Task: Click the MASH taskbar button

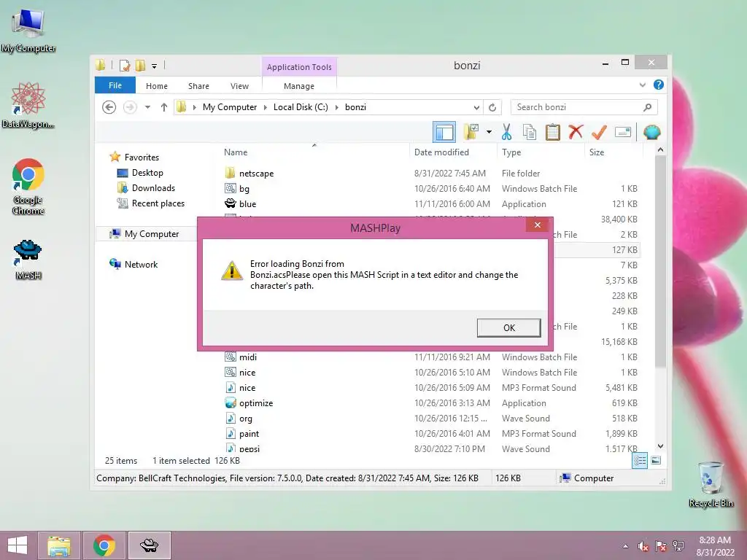Action: pyautogui.click(x=150, y=545)
